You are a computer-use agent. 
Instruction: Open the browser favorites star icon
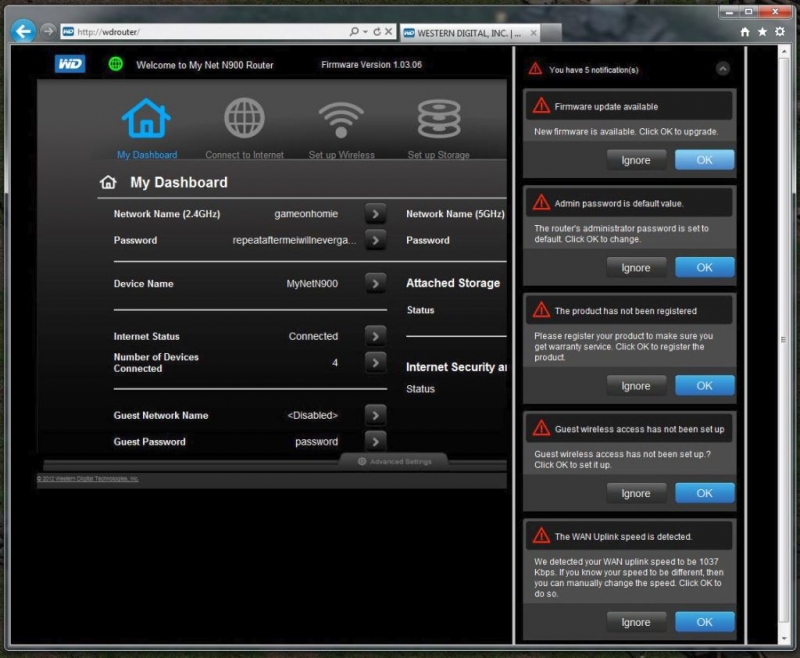762,32
